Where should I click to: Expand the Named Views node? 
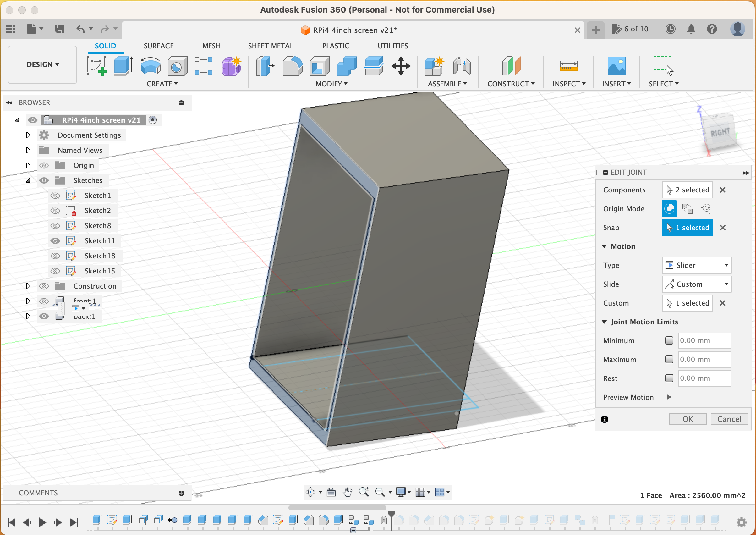(x=28, y=150)
